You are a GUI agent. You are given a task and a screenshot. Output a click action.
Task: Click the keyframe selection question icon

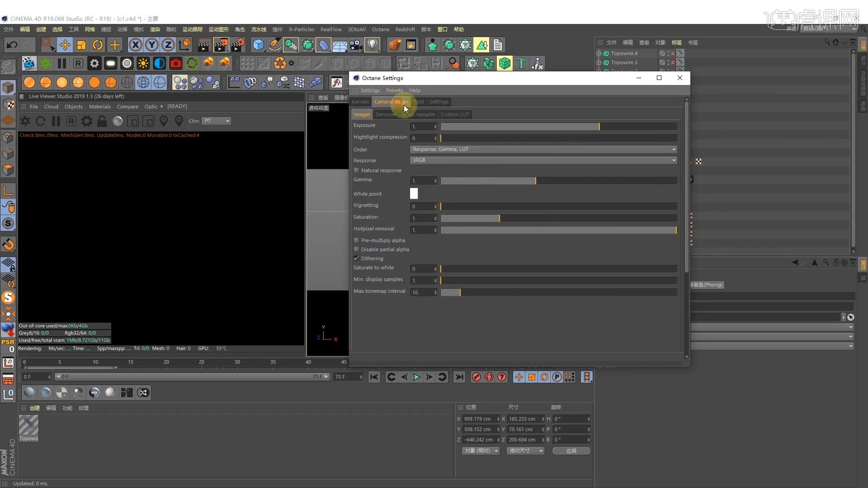tap(502, 377)
